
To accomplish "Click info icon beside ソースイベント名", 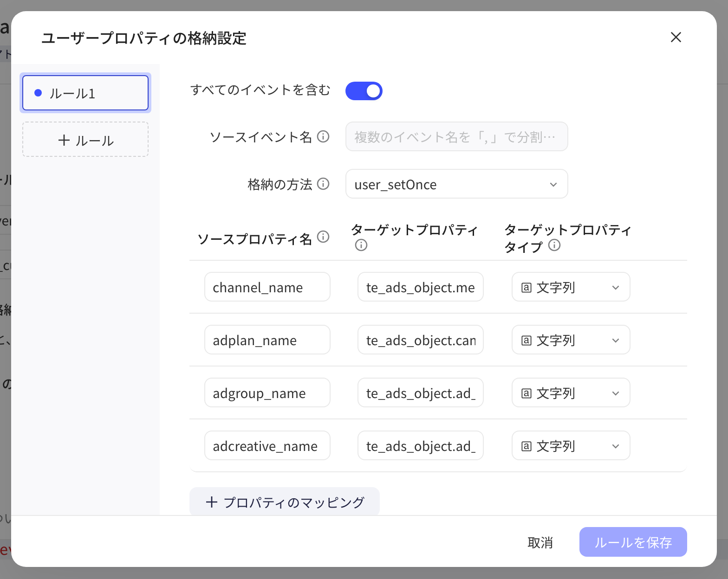I will (323, 136).
